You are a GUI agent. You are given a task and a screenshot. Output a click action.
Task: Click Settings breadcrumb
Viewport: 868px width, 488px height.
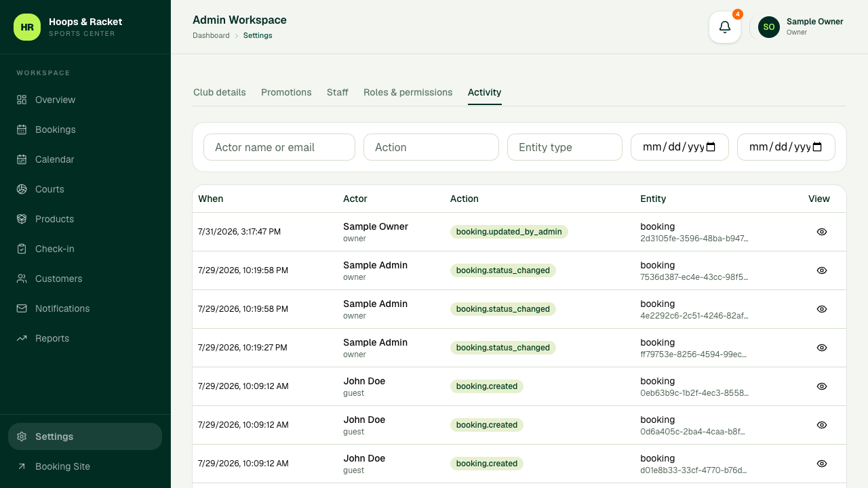[x=258, y=35]
